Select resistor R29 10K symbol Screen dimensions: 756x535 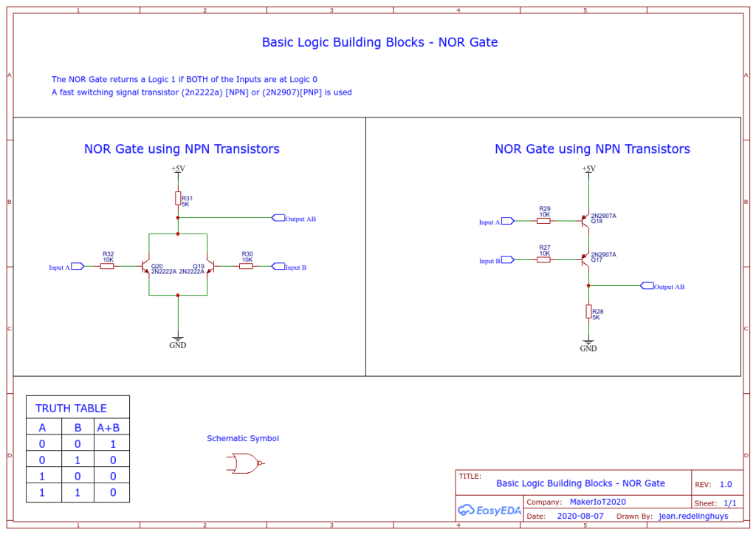[543, 221]
